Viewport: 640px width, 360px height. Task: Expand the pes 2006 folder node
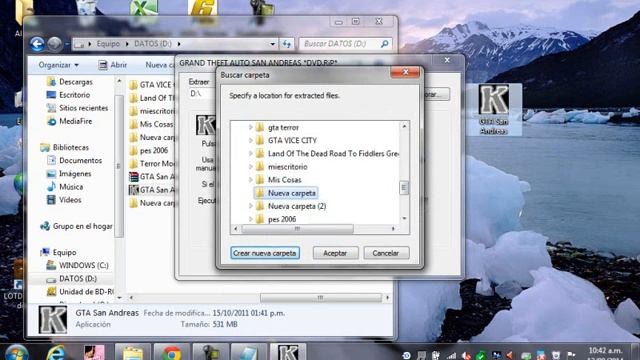(251, 219)
